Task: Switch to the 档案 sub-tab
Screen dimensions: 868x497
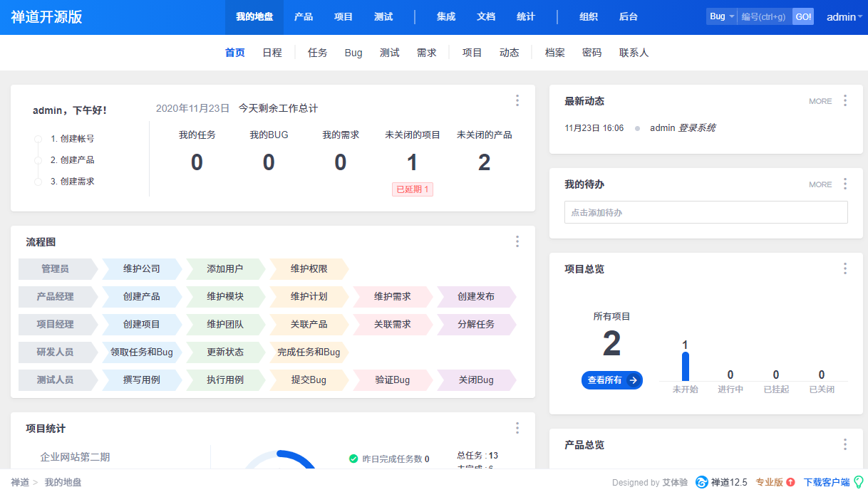Action: tap(555, 53)
